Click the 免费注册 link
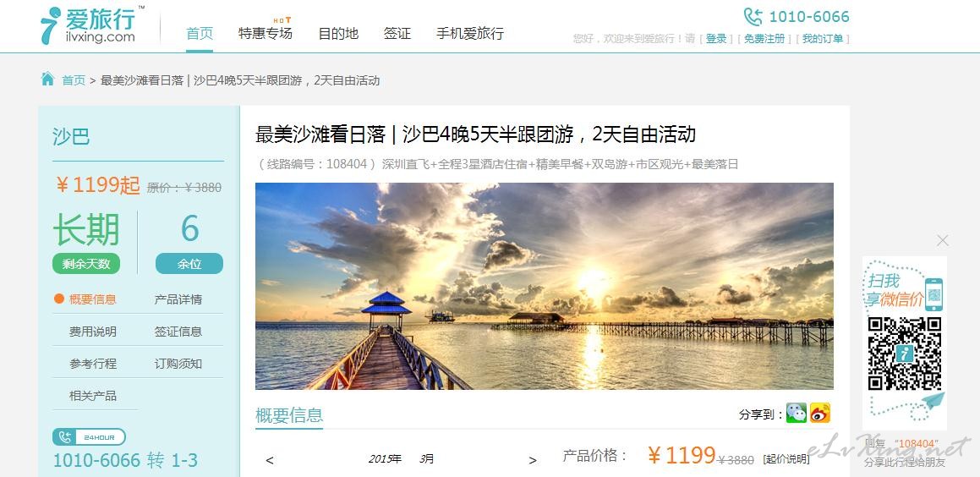 coord(764,39)
